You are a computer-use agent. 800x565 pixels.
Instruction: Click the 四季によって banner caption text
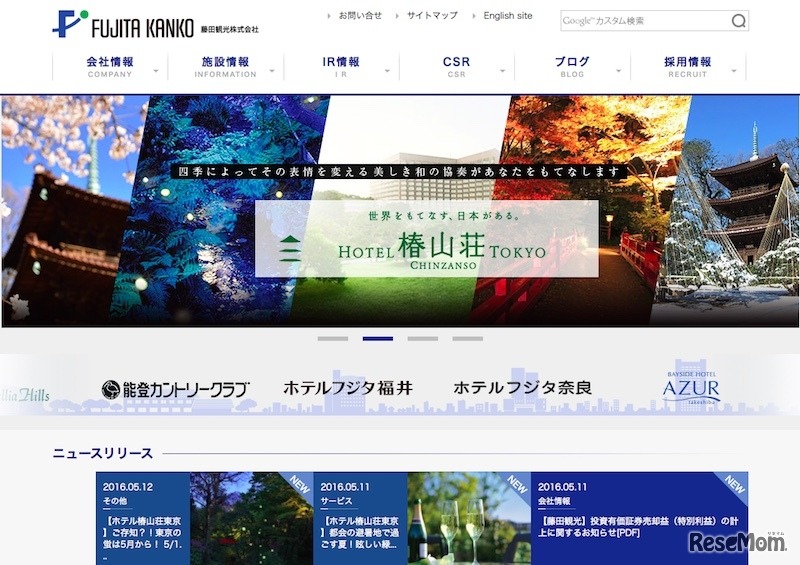tap(398, 171)
